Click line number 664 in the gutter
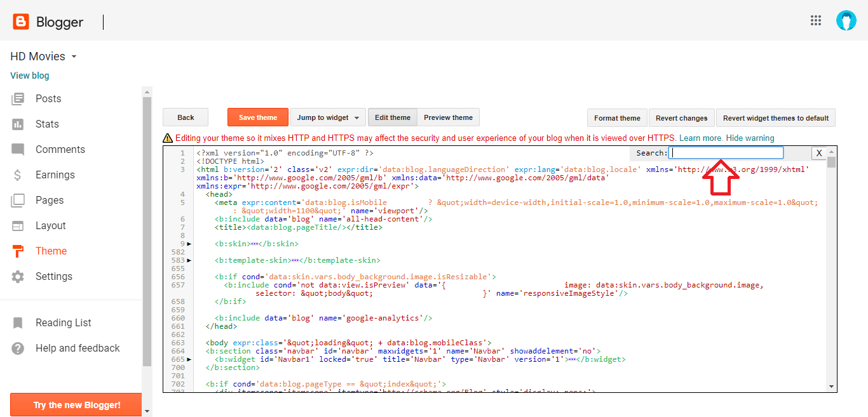 (x=179, y=351)
